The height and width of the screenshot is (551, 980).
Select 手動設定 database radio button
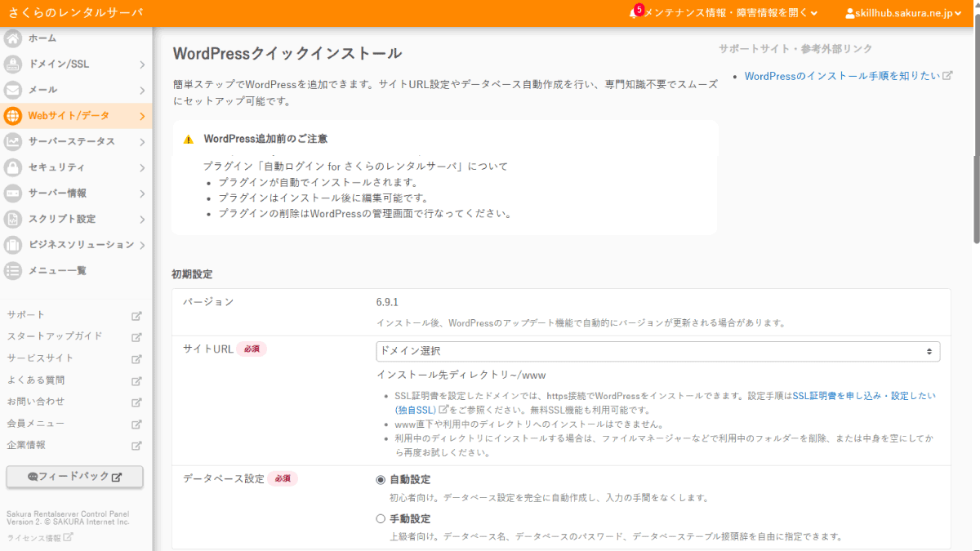tap(381, 518)
